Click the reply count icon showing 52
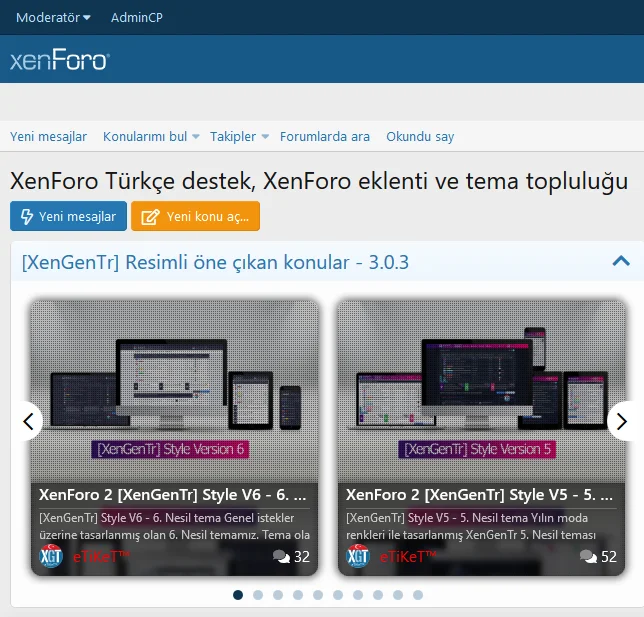 tap(588, 557)
